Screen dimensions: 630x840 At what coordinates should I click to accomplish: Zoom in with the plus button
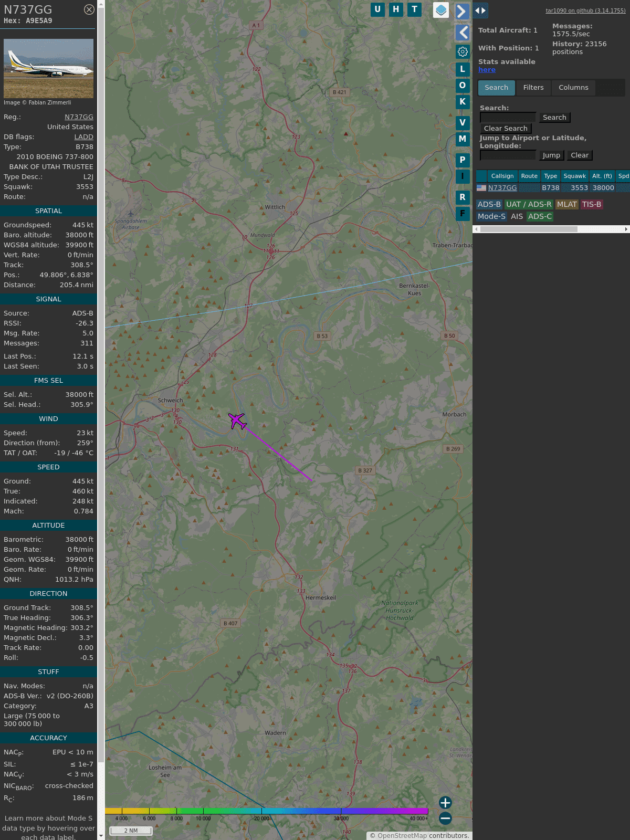click(x=445, y=803)
